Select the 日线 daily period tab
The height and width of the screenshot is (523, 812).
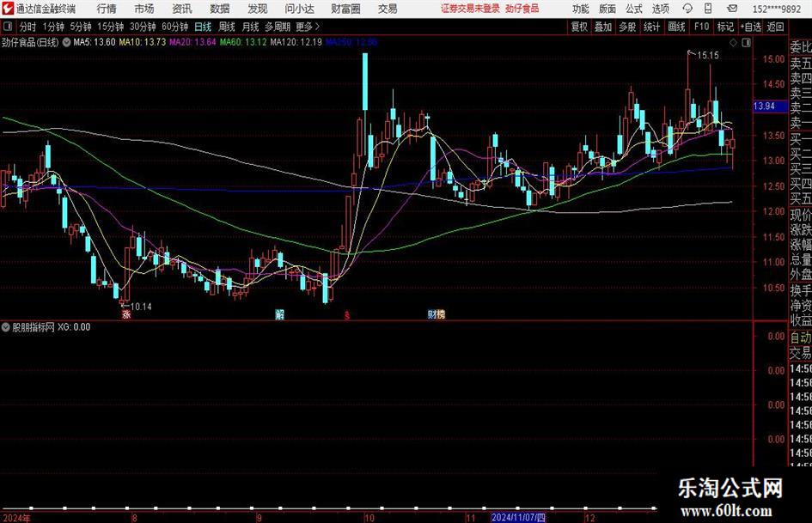pos(203,27)
